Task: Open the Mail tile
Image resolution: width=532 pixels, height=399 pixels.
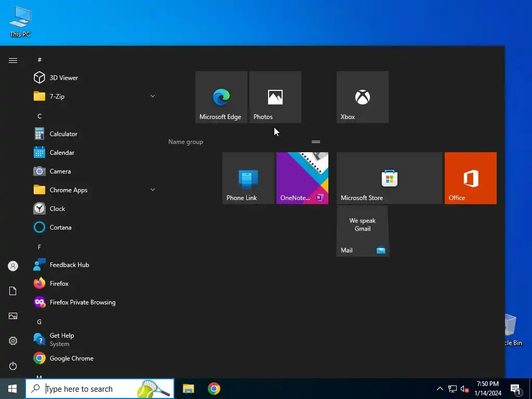Action: (x=362, y=231)
